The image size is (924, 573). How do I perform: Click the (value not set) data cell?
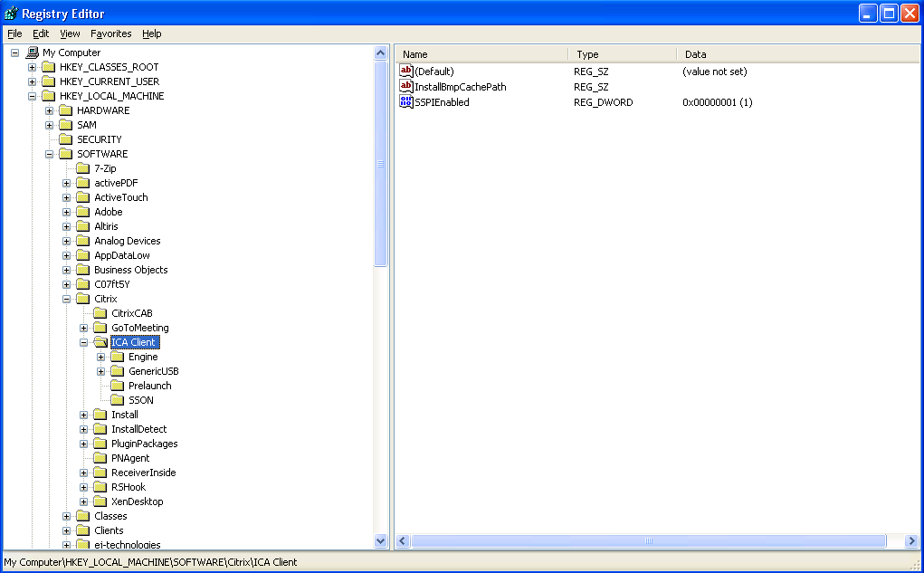(x=714, y=72)
